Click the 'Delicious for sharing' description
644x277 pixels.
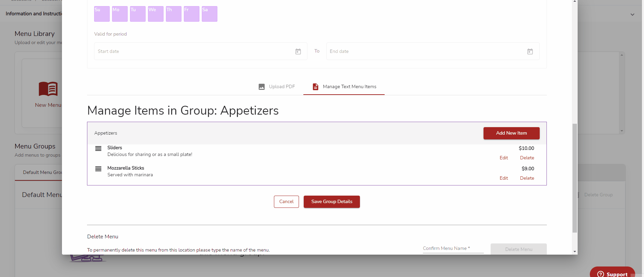pos(150,155)
